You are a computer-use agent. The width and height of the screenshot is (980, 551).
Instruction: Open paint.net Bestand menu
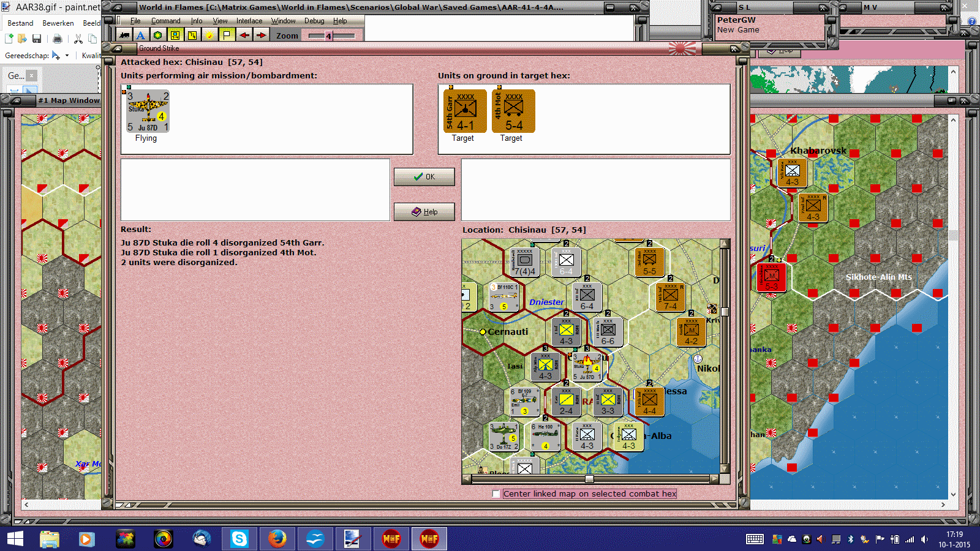20,23
